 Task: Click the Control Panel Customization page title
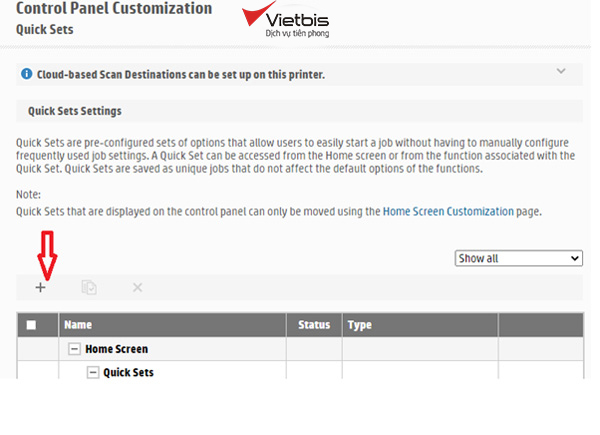click(114, 9)
